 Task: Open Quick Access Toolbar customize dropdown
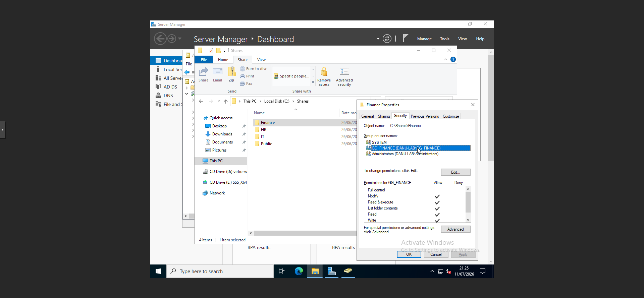coord(224,51)
